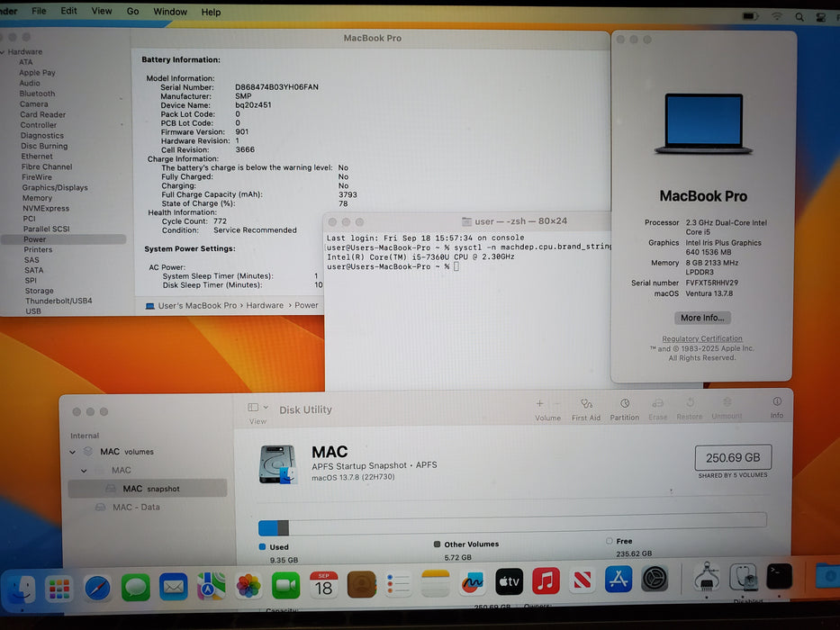Screen dimensions: 840x630
Task: Click Partition in Disk Utility toolbar
Action: 625,409
